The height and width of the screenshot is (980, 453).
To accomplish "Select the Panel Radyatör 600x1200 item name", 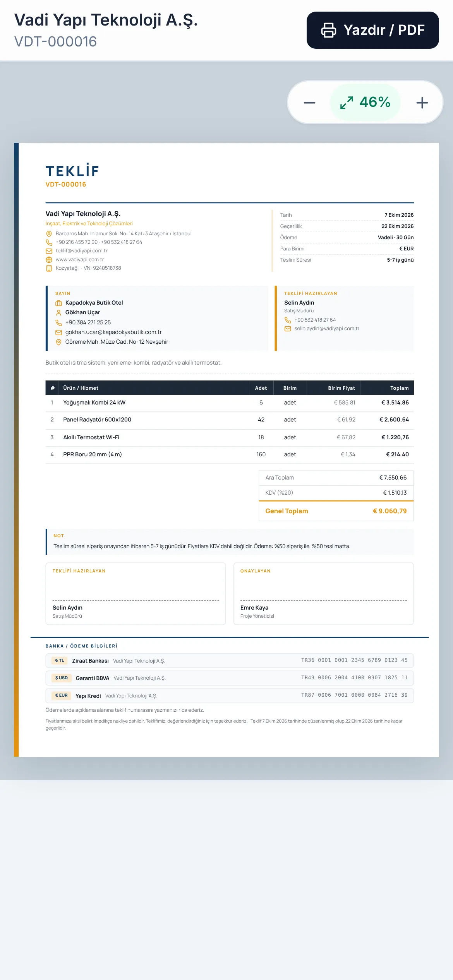I will [97, 420].
